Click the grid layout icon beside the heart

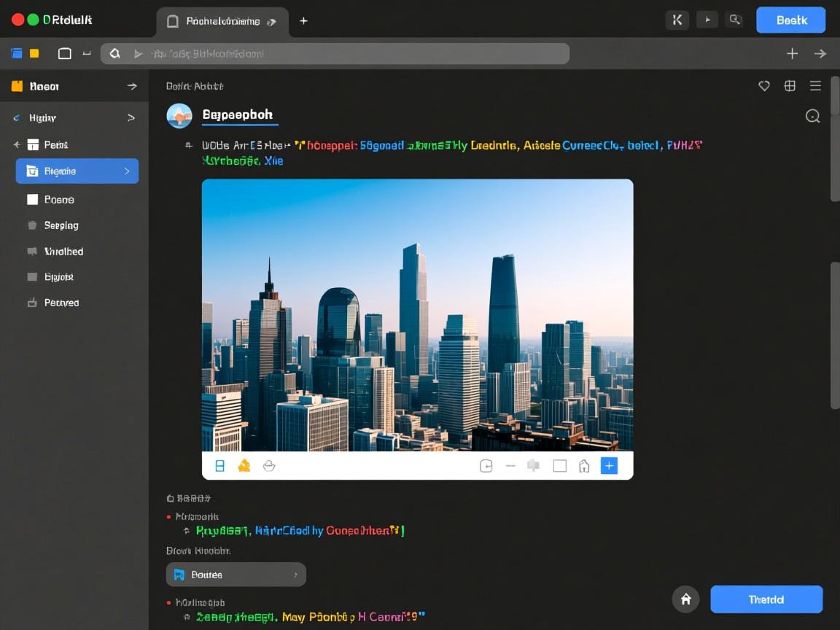tap(790, 86)
